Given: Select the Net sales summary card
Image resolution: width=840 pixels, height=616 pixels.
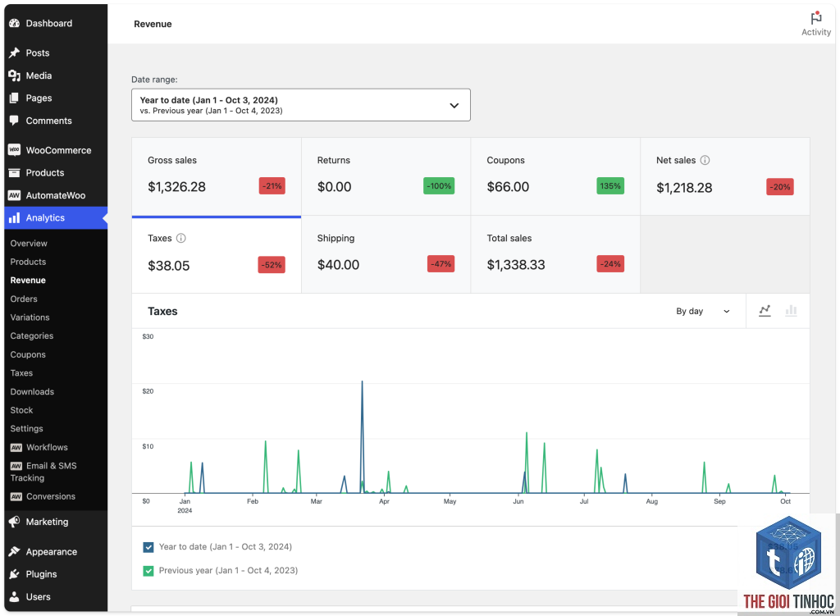Looking at the screenshot, I should tap(725, 176).
